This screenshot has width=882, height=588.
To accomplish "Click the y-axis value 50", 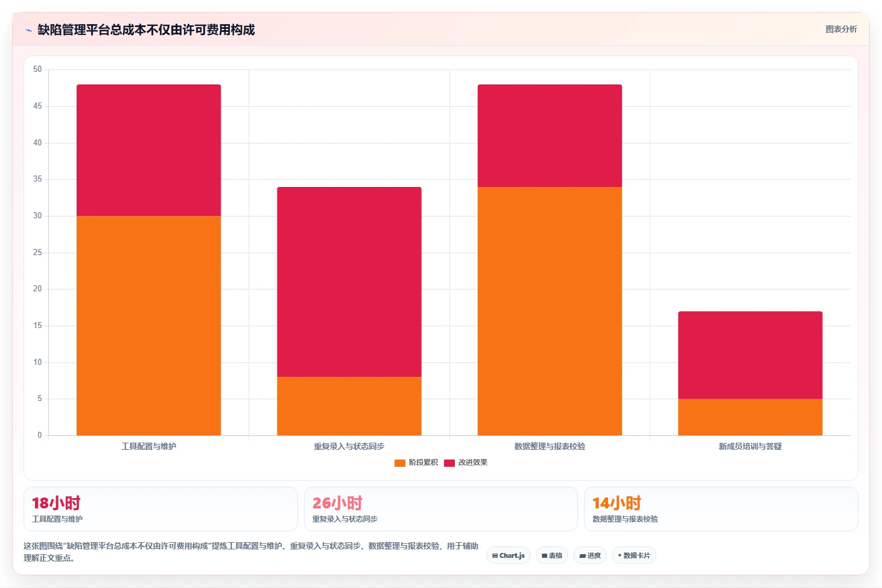I will pyautogui.click(x=37, y=69).
